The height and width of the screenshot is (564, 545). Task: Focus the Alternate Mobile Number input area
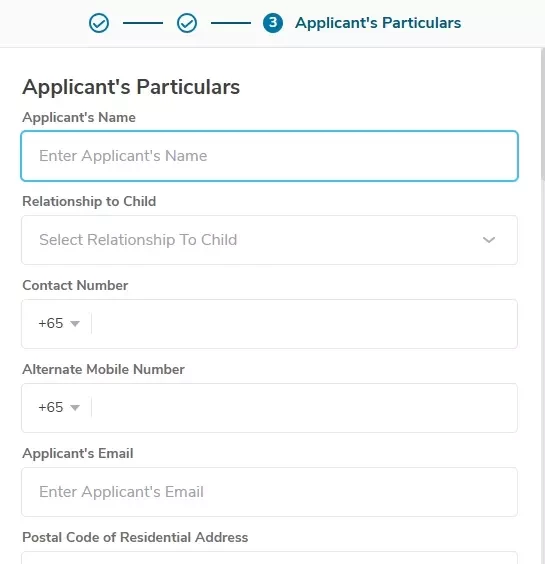click(x=304, y=408)
